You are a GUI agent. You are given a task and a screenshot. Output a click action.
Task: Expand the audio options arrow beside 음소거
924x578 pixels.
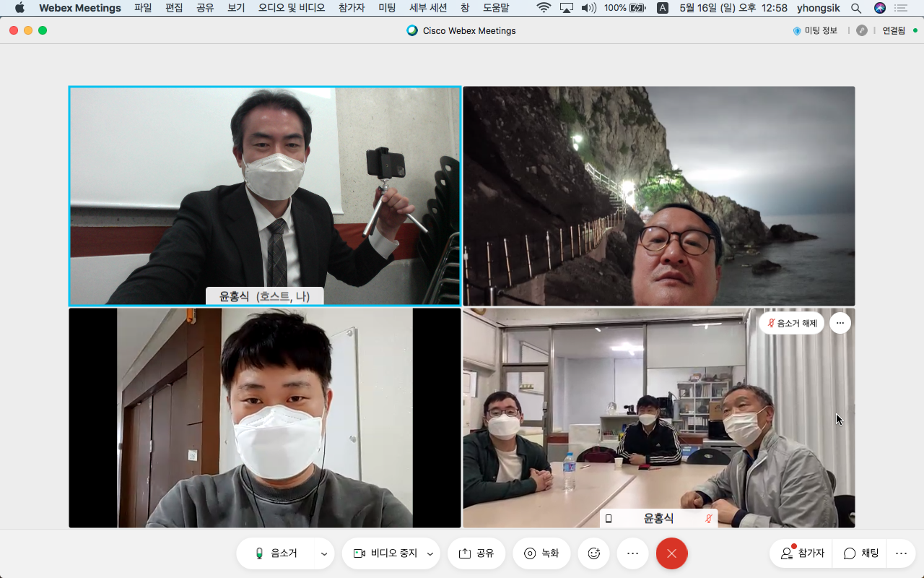click(324, 554)
